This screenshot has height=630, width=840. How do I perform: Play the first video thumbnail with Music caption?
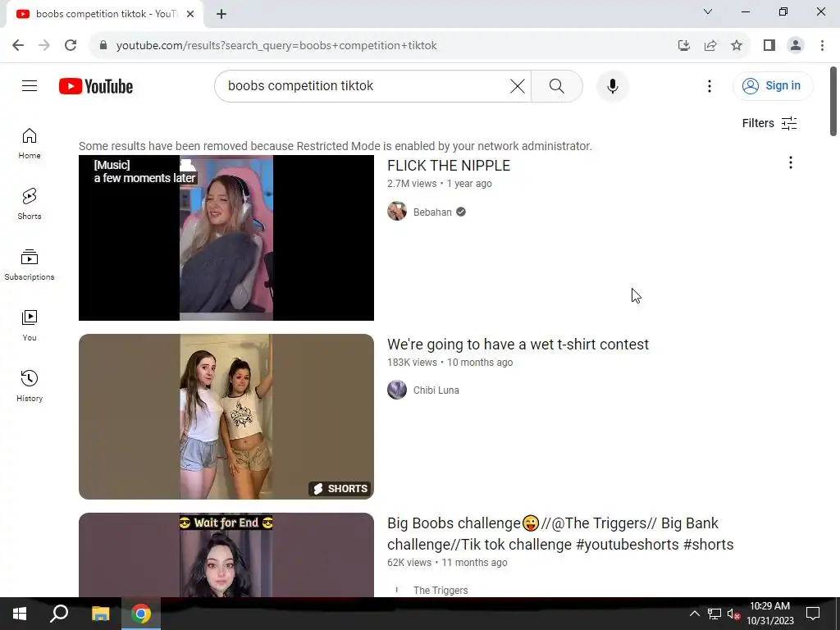click(x=226, y=238)
